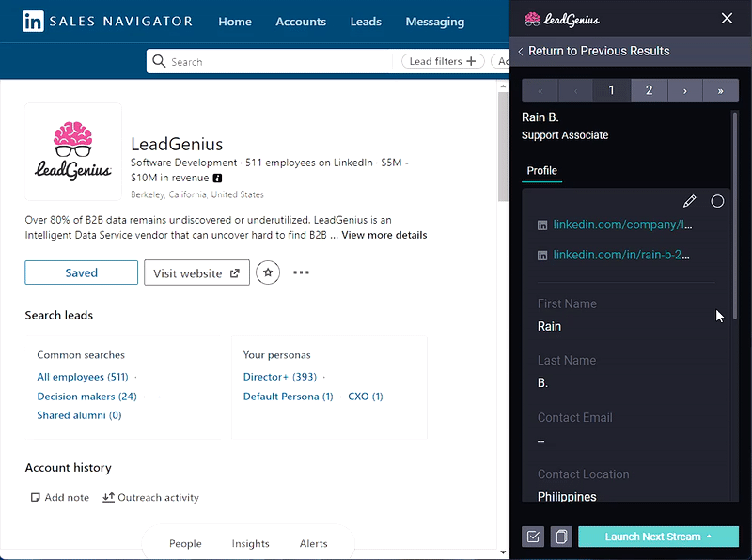Click the First Name value Rain
This screenshot has width=752, height=560.
pos(549,326)
